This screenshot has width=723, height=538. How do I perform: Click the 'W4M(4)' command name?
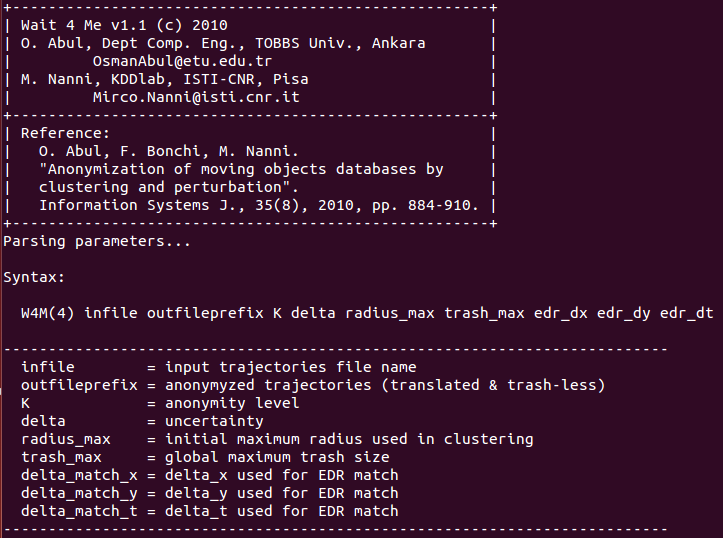point(47,313)
